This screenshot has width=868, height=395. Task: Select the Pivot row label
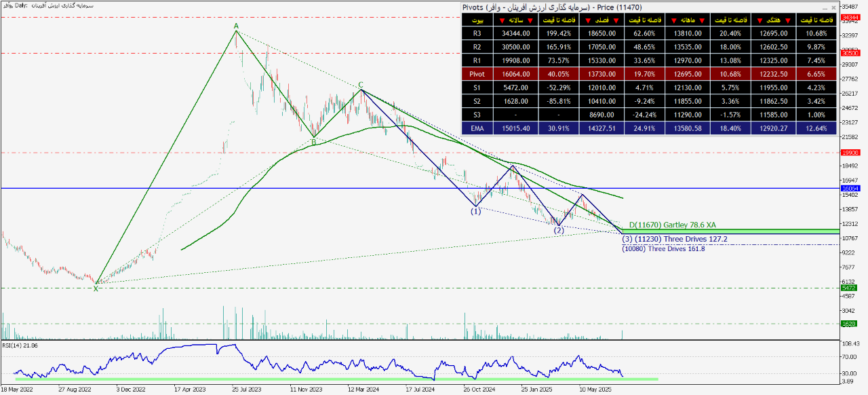(x=477, y=73)
